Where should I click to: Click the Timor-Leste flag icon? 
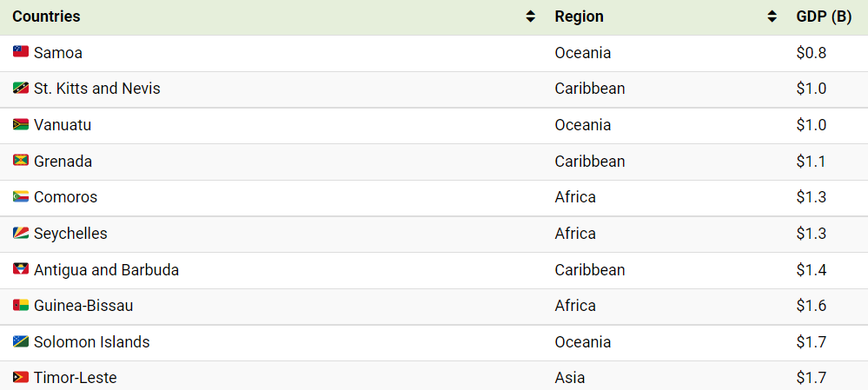(21, 378)
